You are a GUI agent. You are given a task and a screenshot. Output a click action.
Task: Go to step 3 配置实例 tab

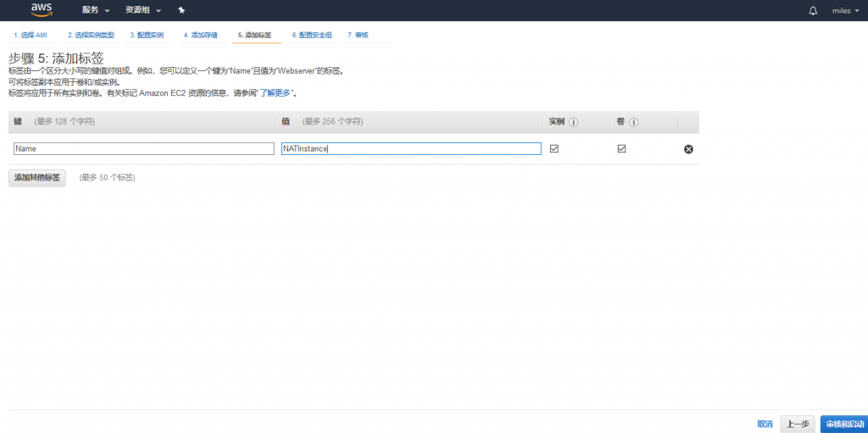[x=147, y=35]
